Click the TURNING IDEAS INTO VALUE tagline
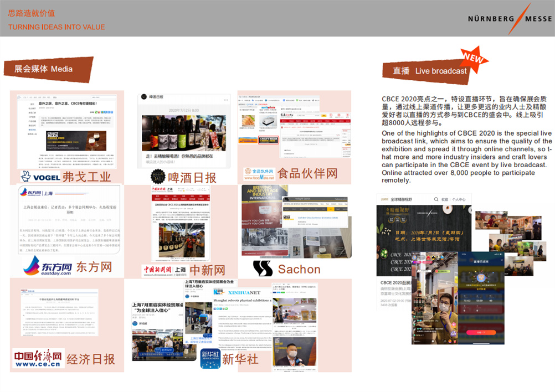 coord(56,27)
